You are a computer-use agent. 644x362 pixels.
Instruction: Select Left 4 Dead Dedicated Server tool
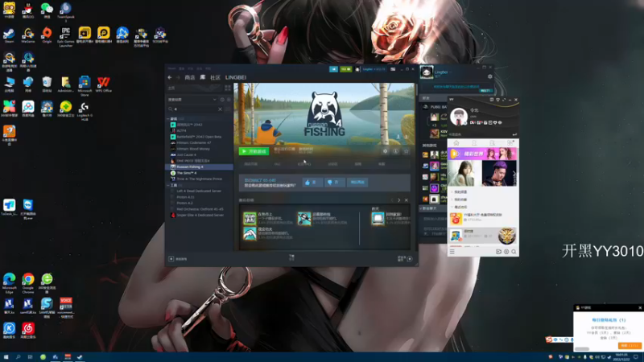coord(199,191)
